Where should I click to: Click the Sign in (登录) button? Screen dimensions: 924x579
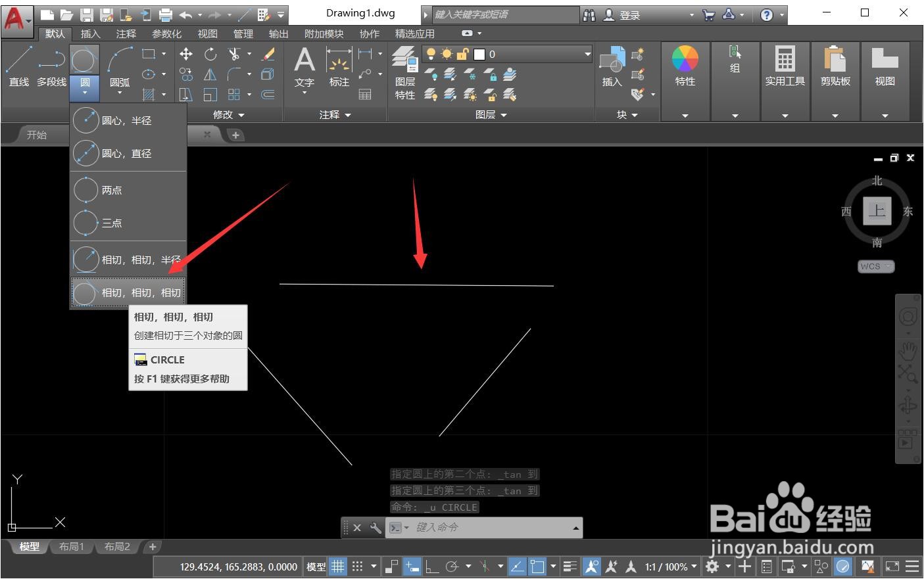[x=623, y=14]
